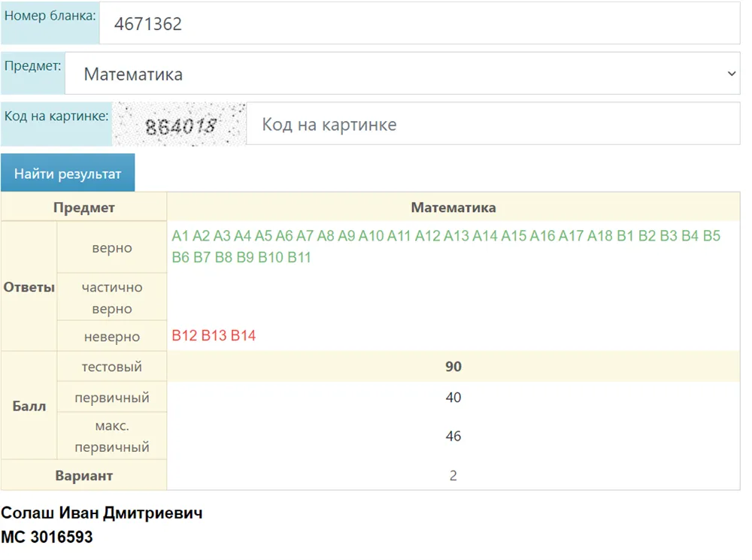Image resolution: width=752 pixels, height=560 pixels.
Task: Focus the Код на картинке input field
Action: point(493,124)
